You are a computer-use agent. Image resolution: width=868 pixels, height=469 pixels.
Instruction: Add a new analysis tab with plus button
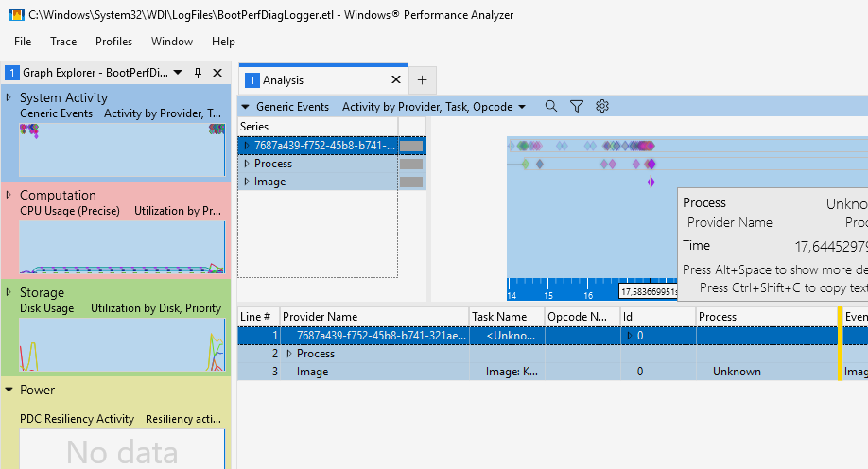pyautogui.click(x=423, y=80)
